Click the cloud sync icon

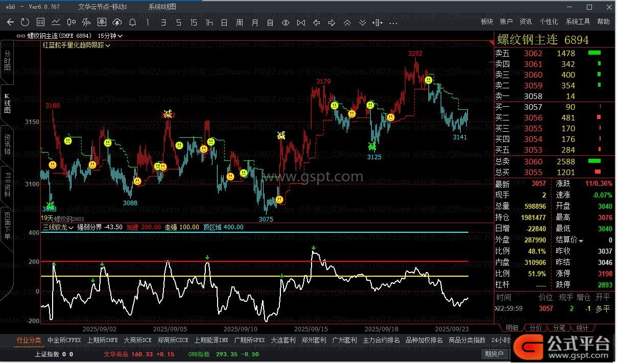click(117, 22)
